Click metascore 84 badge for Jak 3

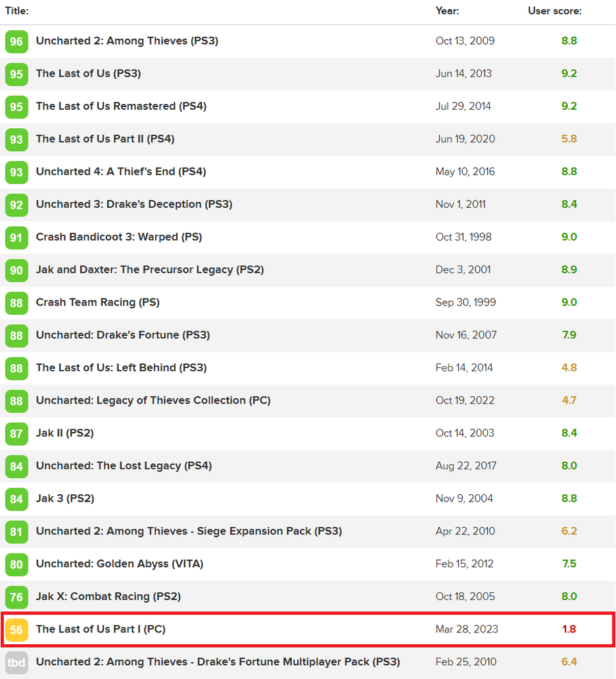click(x=16, y=500)
